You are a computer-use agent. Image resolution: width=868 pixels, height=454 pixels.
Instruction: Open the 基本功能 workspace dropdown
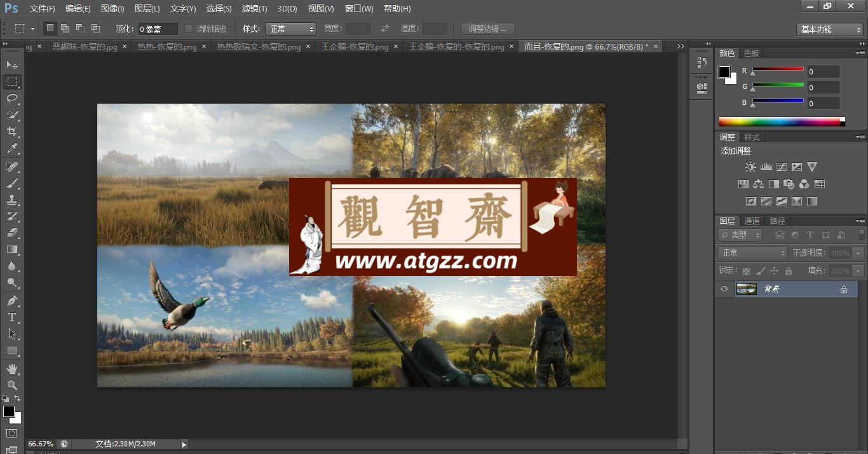point(829,29)
